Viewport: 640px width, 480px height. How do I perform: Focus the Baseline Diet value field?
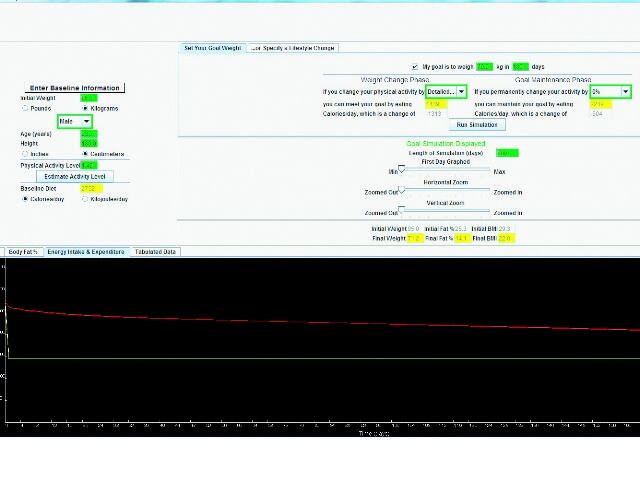[x=92, y=188]
